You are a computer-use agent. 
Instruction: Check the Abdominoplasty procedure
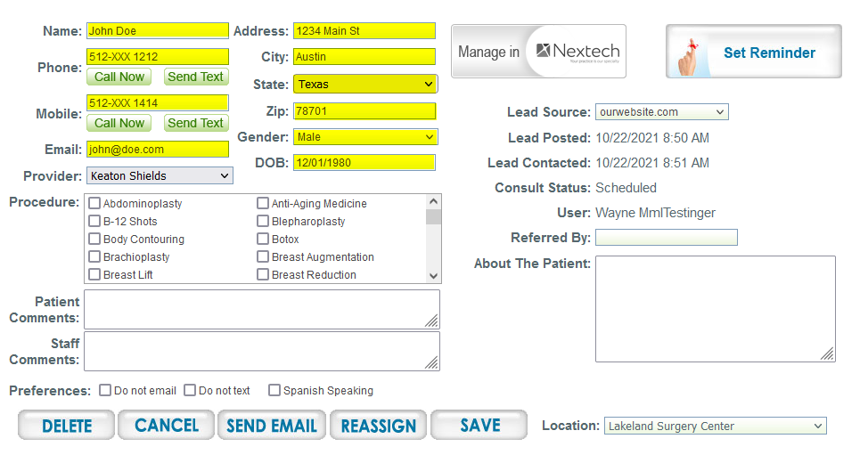click(94, 204)
